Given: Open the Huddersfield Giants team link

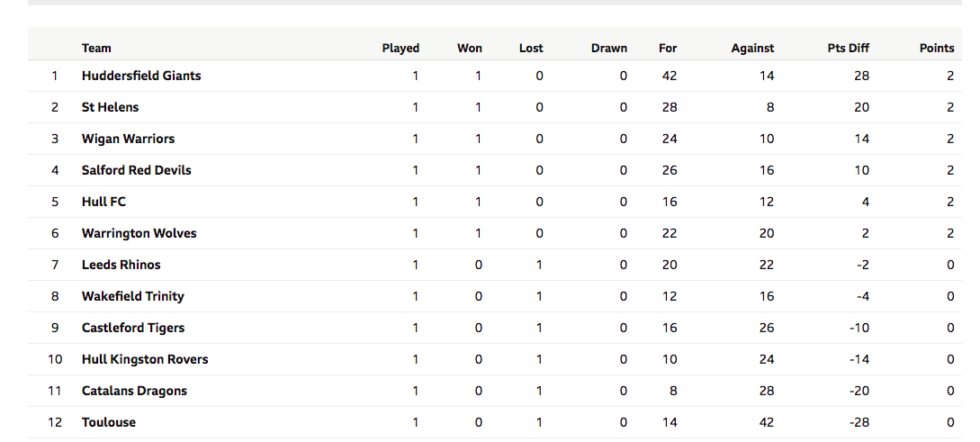Looking at the screenshot, I should pyautogui.click(x=141, y=76).
